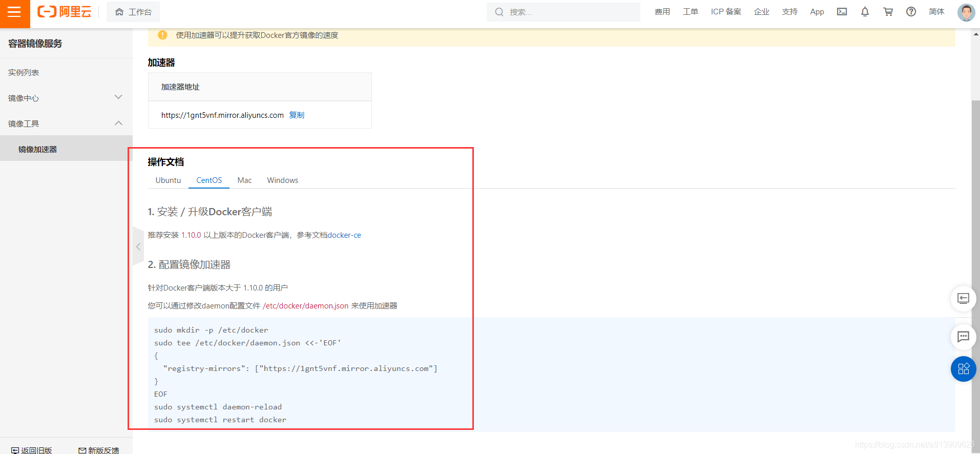Open the ICP 备案 menu
Viewport: 980px width, 454px height.
pos(726,12)
